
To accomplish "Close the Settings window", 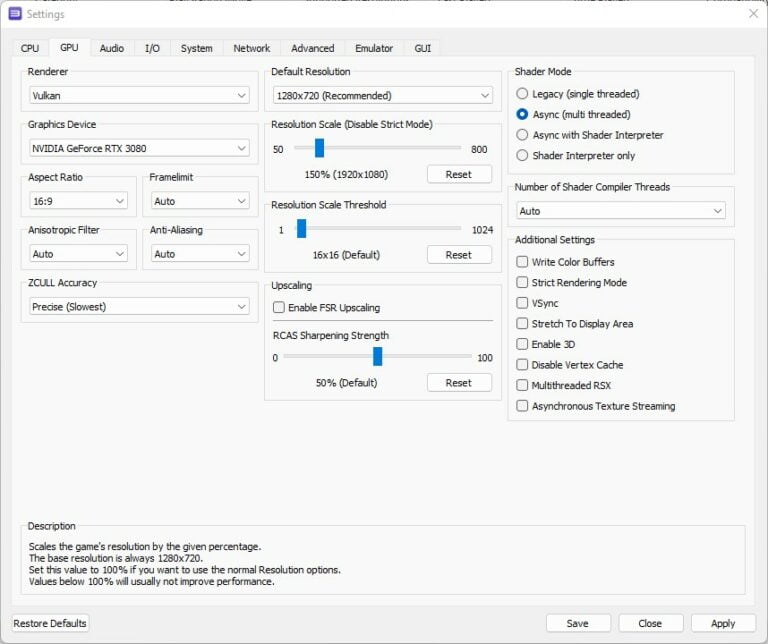I will click(x=752, y=14).
